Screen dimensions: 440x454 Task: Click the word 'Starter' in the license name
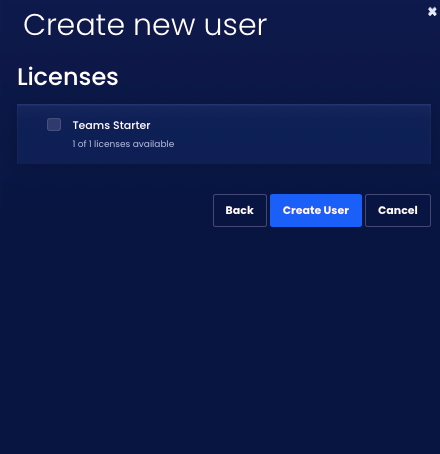[132, 125]
